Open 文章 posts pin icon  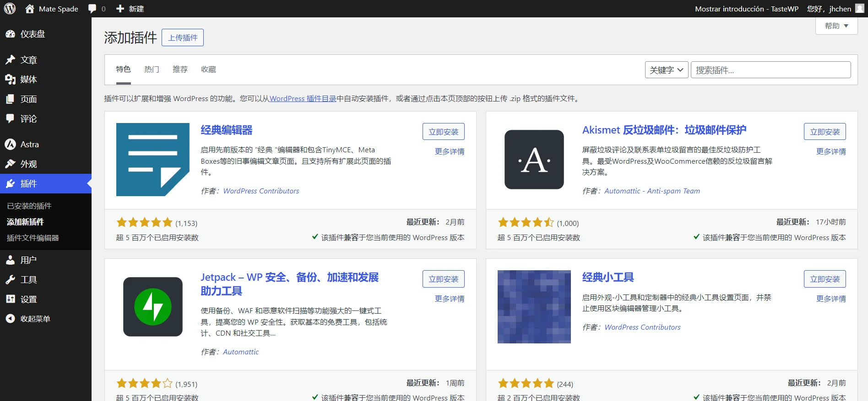tap(10, 60)
